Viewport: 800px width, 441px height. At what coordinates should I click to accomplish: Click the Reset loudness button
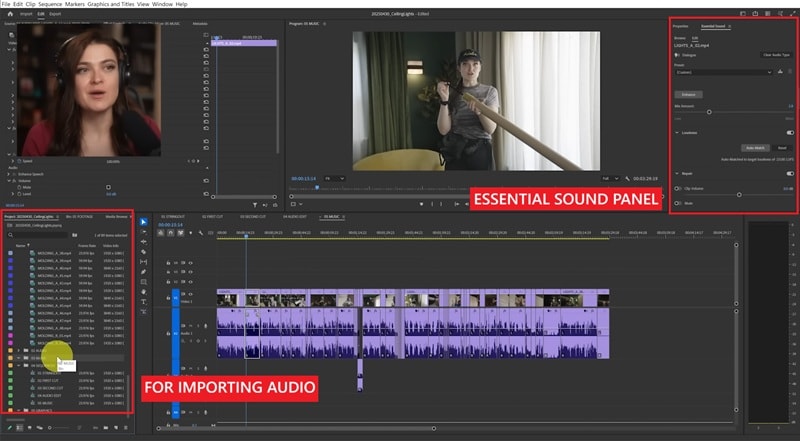pyautogui.click(x=782, y=148)
